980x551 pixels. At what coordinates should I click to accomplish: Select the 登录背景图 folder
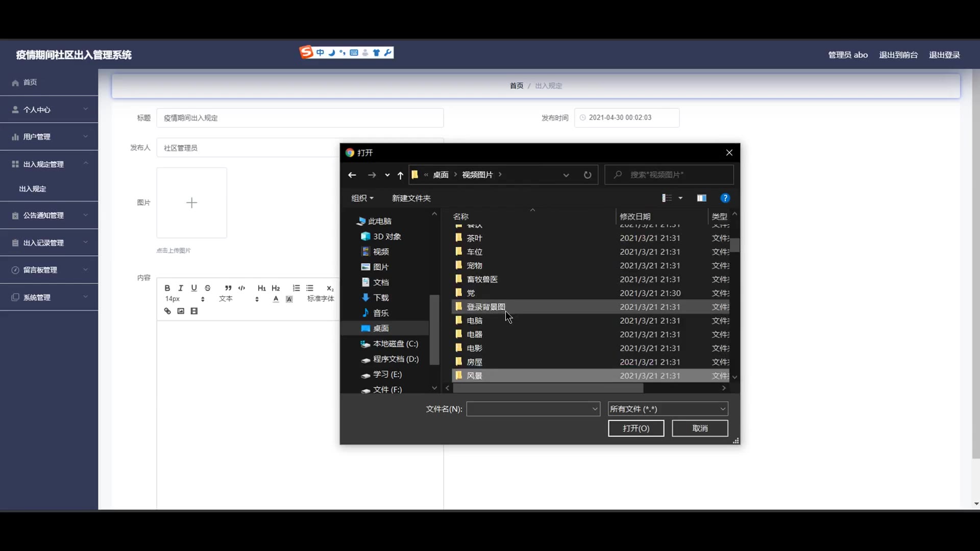[x=486, y=307]
